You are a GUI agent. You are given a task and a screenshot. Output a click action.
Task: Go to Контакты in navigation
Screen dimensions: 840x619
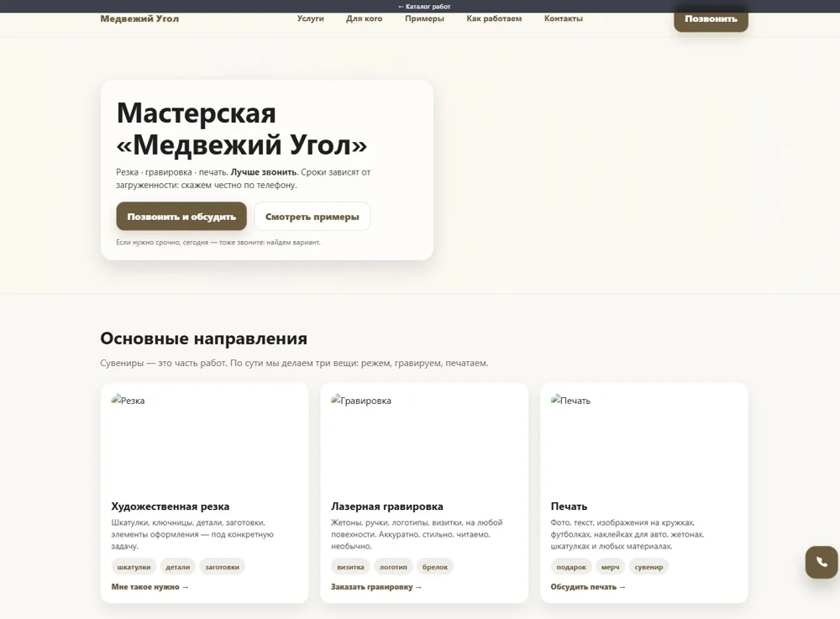pos(564,18)
